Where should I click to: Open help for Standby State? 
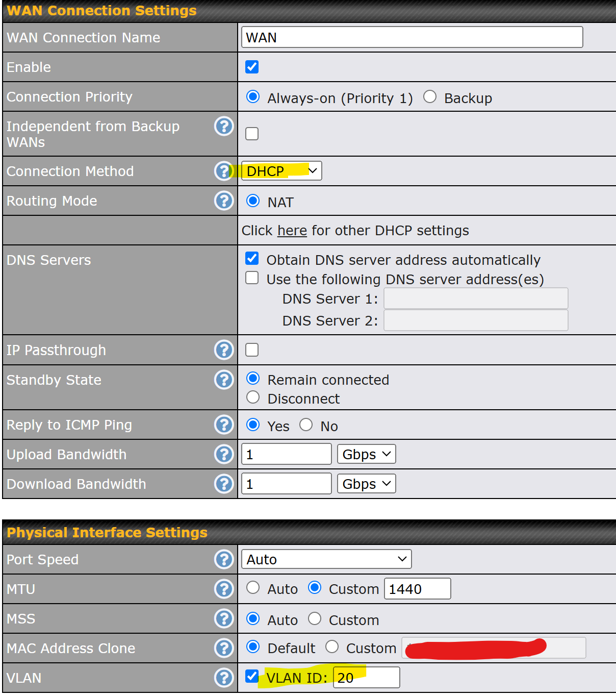pyautogui.click(x=224, y=380)
